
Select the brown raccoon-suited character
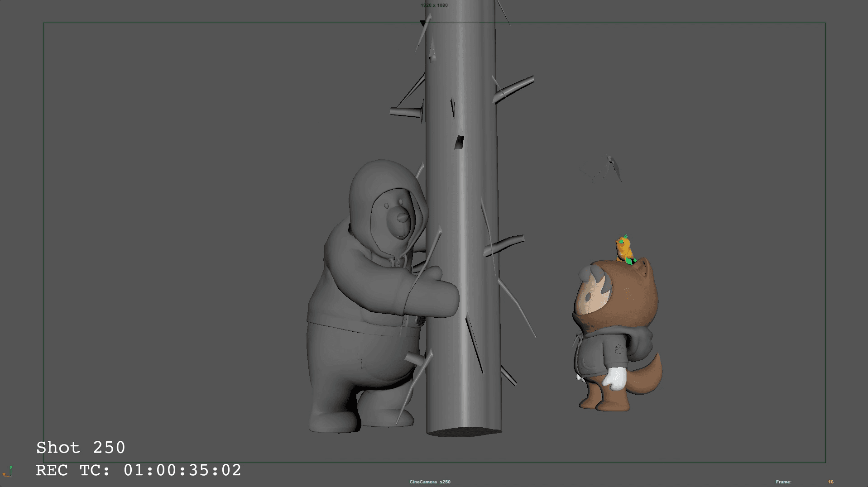(618, 335)
